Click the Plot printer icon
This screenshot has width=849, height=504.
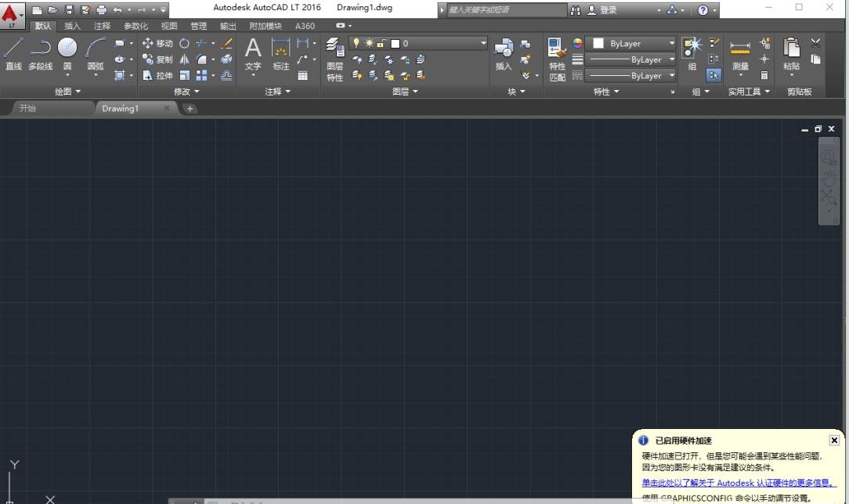coord(101,9)
